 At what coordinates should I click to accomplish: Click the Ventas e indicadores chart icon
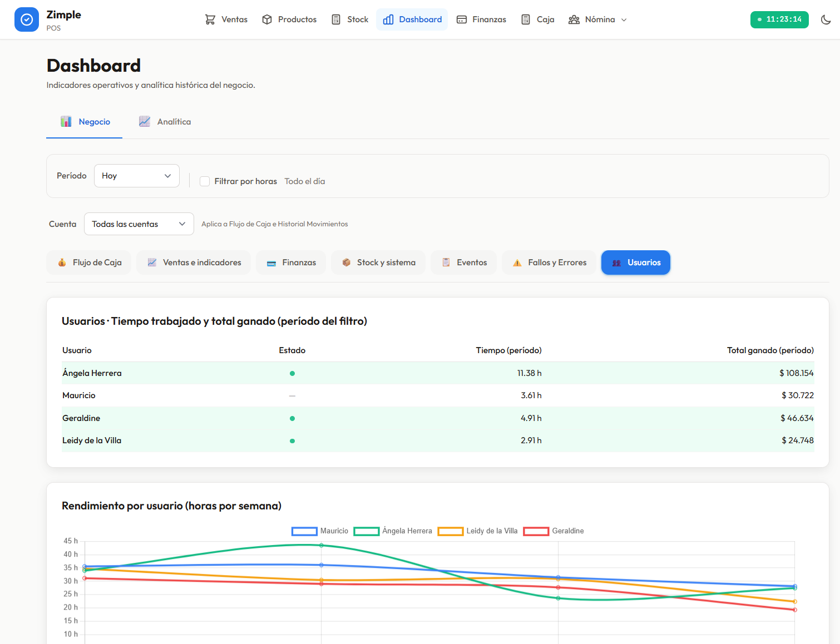click(x=152, y=262)
